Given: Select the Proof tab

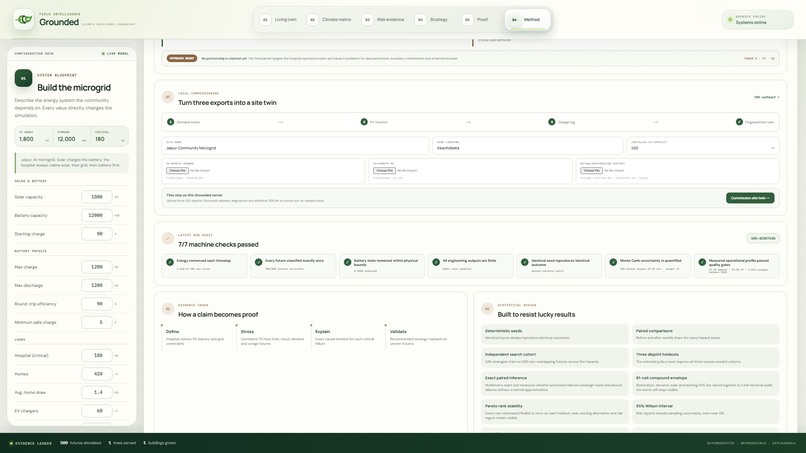Looking at the screenshot, I should click(475, 20).
